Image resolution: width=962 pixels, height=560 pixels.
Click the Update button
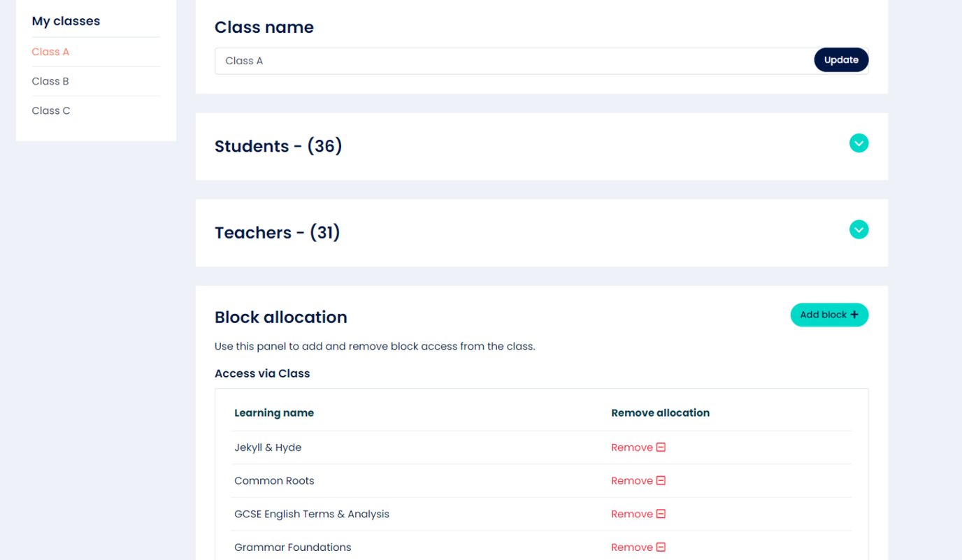pos(841,59)
